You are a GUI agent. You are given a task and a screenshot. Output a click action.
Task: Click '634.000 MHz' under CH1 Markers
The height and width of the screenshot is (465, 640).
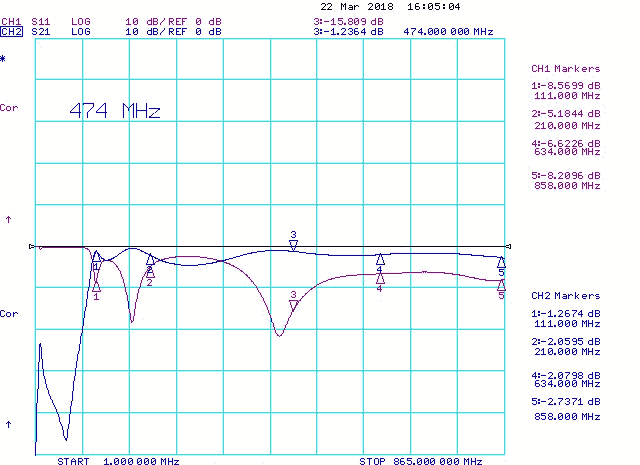pyautogui.click(x=567, y=152)
